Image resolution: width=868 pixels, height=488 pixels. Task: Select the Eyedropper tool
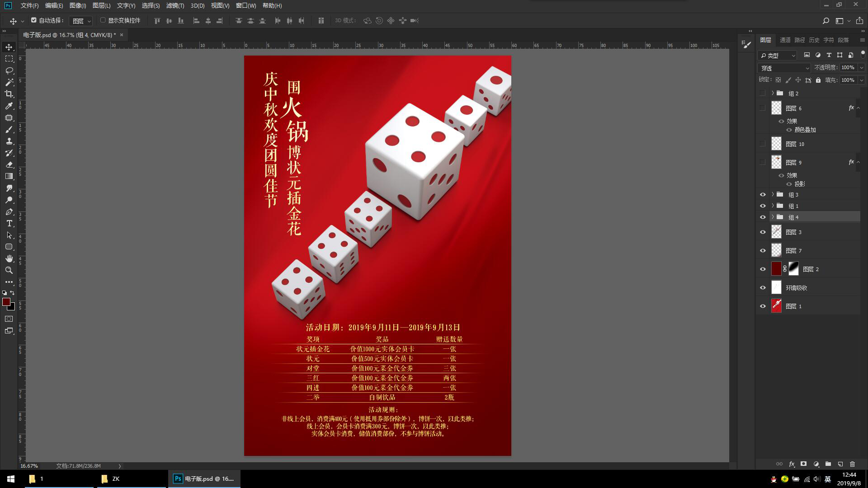(x=9, y=106)
